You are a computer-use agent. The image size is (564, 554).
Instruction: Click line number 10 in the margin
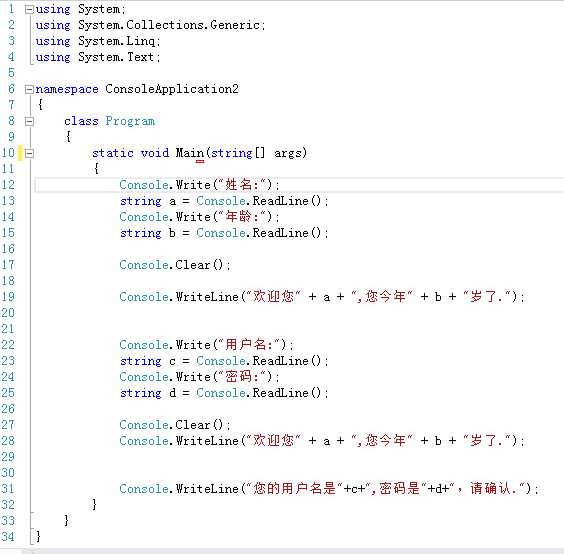[x=8, y=153]
